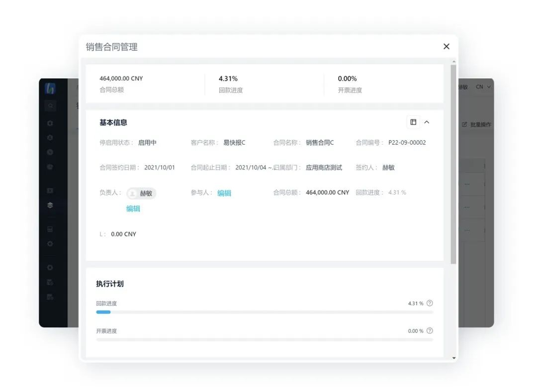Click the dialog's vertical scrollbar thumb
The image size is (537, 392).
(453, 164)
